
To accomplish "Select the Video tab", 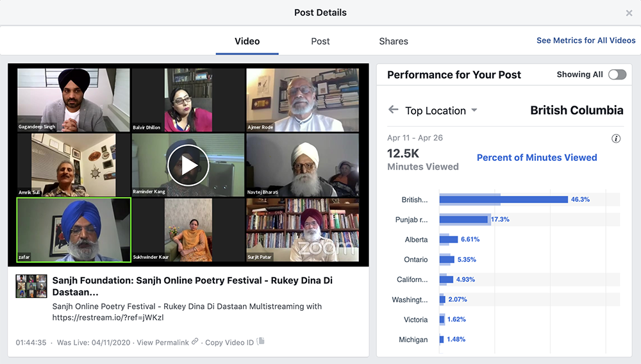I will [247, 41].
